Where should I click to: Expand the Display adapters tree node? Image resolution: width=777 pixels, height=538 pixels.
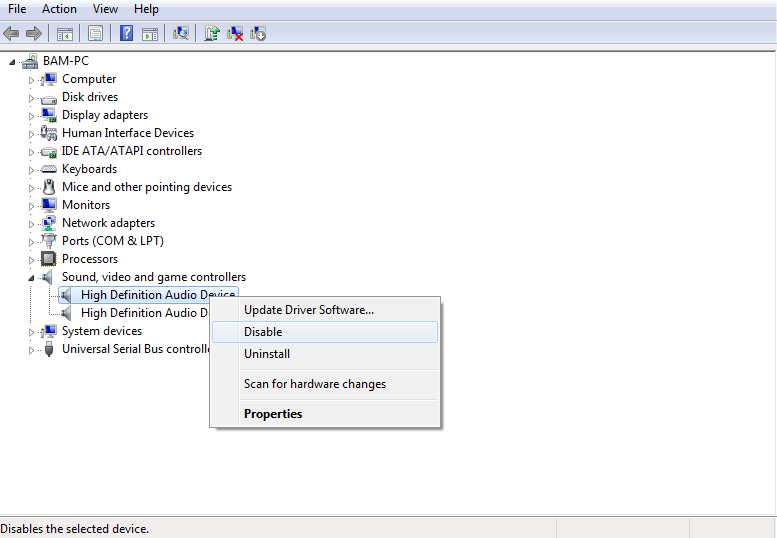click(31, 116)
